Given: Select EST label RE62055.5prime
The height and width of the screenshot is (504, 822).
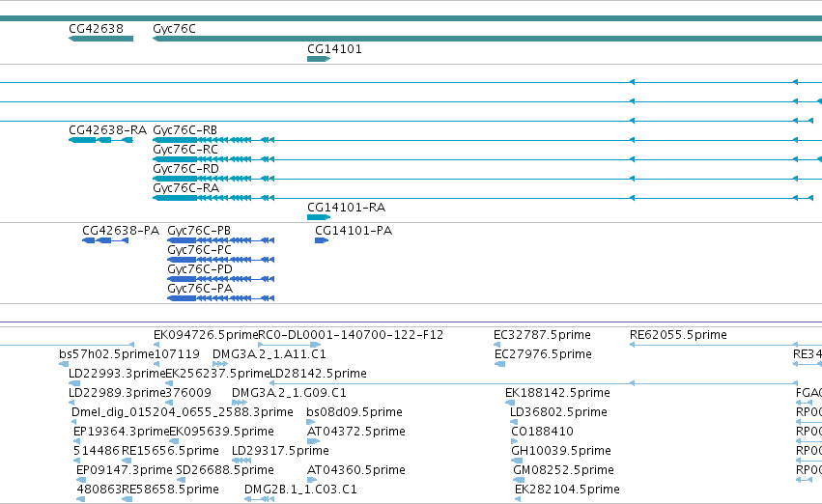Looking at the screenshot, I should 678,335.
